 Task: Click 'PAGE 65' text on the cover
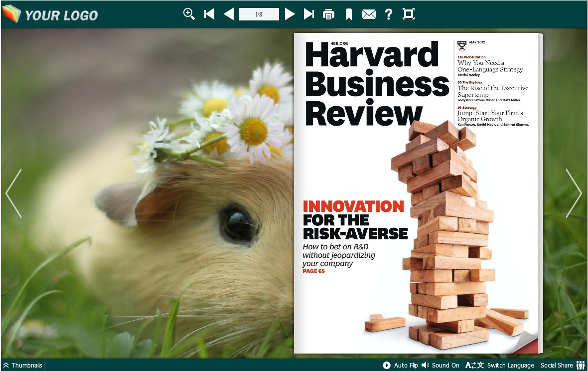[x=313, y=271]
